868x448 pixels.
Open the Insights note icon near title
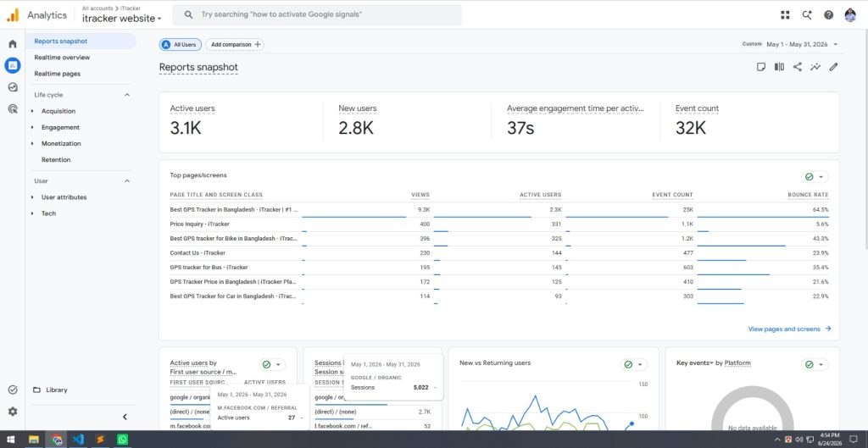[761, 67]
